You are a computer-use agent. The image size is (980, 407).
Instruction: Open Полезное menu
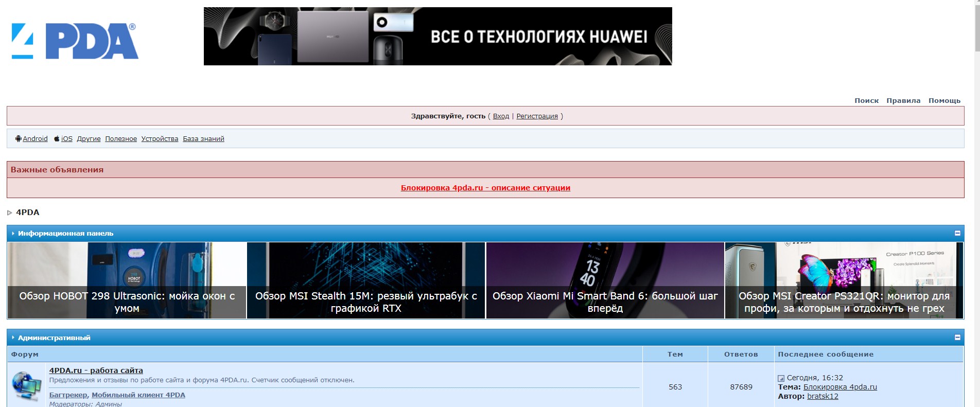(121, 138)
